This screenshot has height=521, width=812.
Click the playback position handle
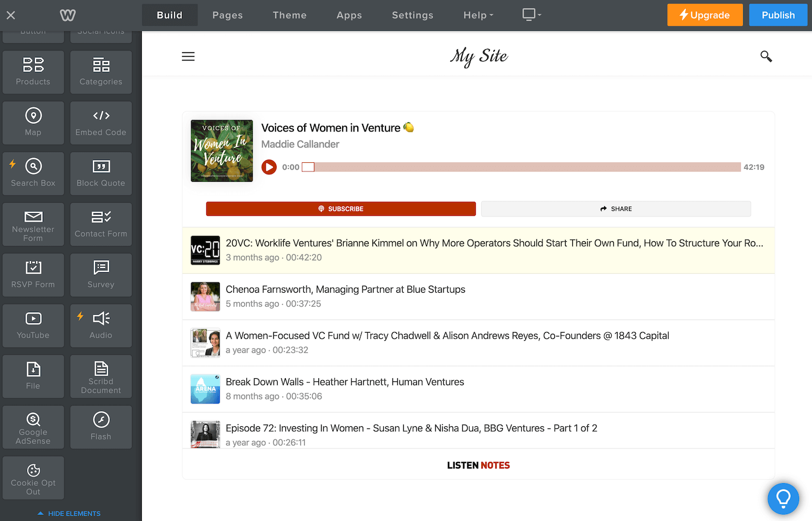[x=308, y=167]
